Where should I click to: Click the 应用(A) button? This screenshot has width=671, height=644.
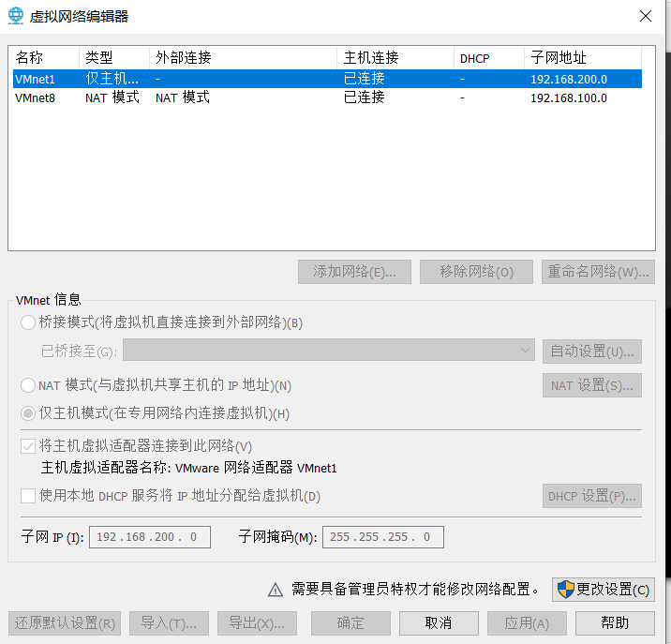[x=528, y=623]
